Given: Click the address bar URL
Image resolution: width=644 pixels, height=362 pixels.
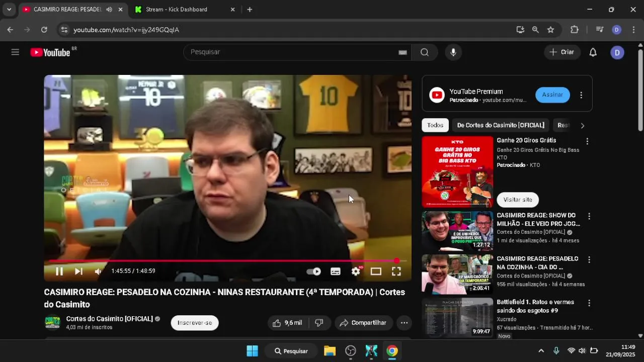Looking at the screenshot, I should click(x=126, y=30).
